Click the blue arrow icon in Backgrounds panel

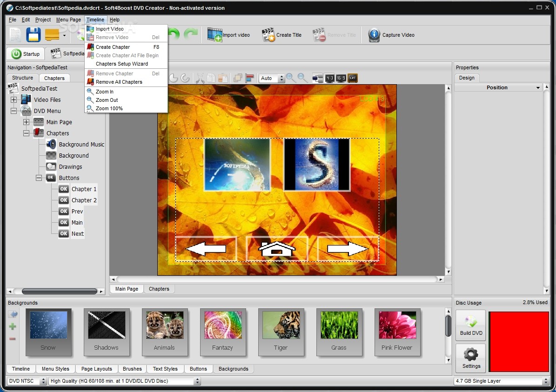pyautogui.click(x=13, y=314)
